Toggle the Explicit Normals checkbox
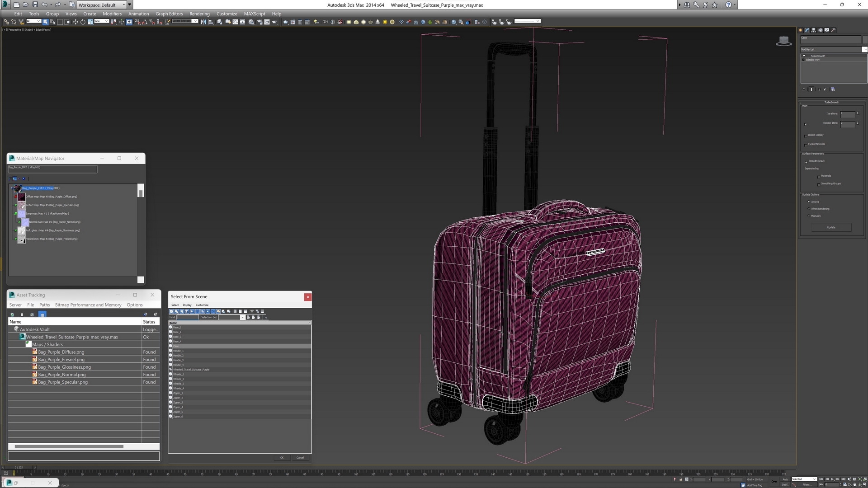 coord(806,145)
